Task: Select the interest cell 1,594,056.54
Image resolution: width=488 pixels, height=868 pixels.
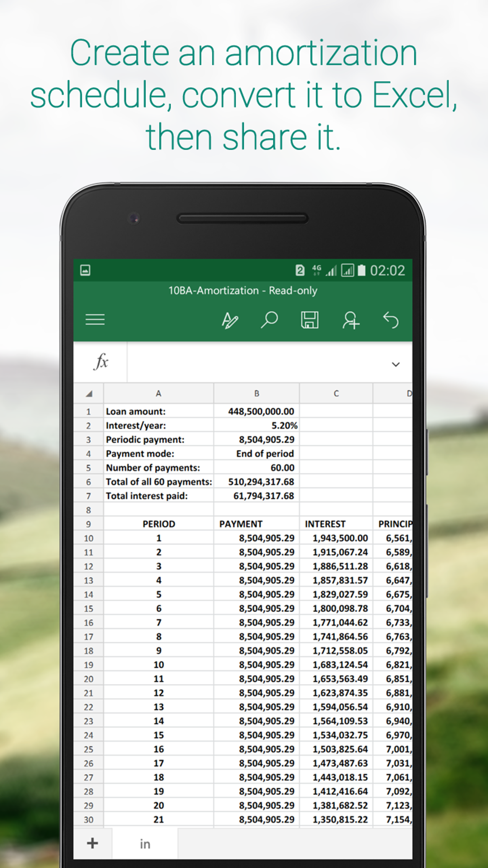Action: point(336,707)
